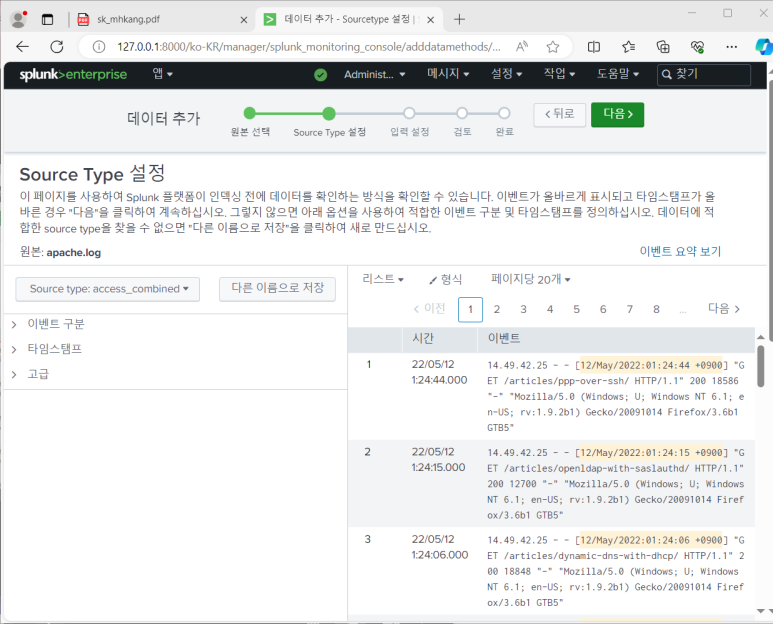Open the 도움말 menu
The image size is (773, 624).
tap(618, 74)
